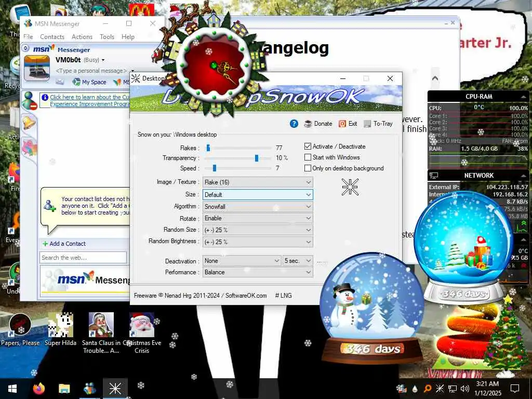Open the Performance dropdown set to Balance
The image size is (532, 399).
pos(258,272)
